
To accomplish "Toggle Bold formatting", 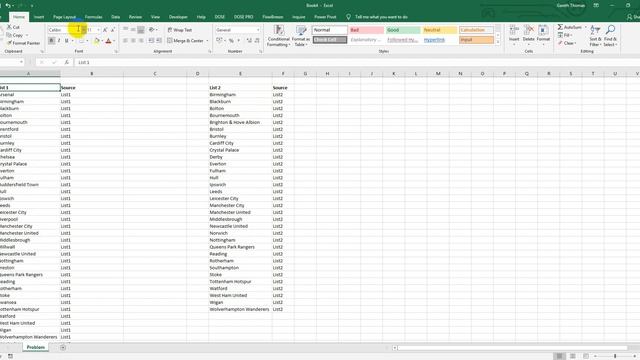I will 51,41.
